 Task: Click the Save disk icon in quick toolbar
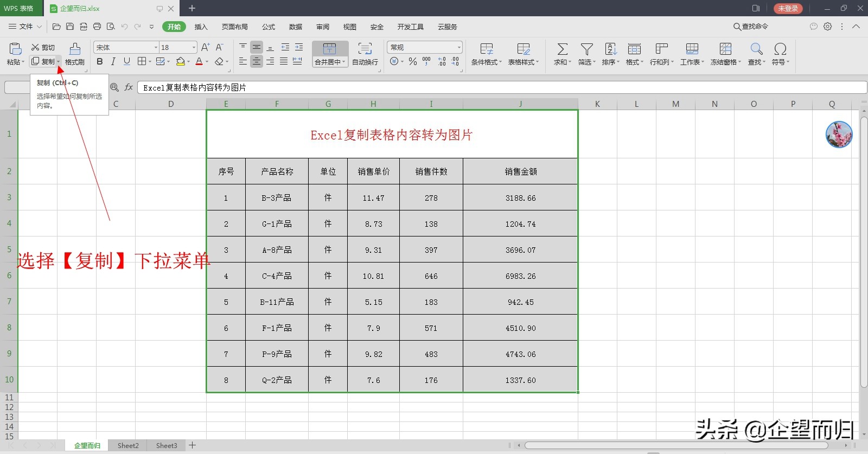click(70, 27)
